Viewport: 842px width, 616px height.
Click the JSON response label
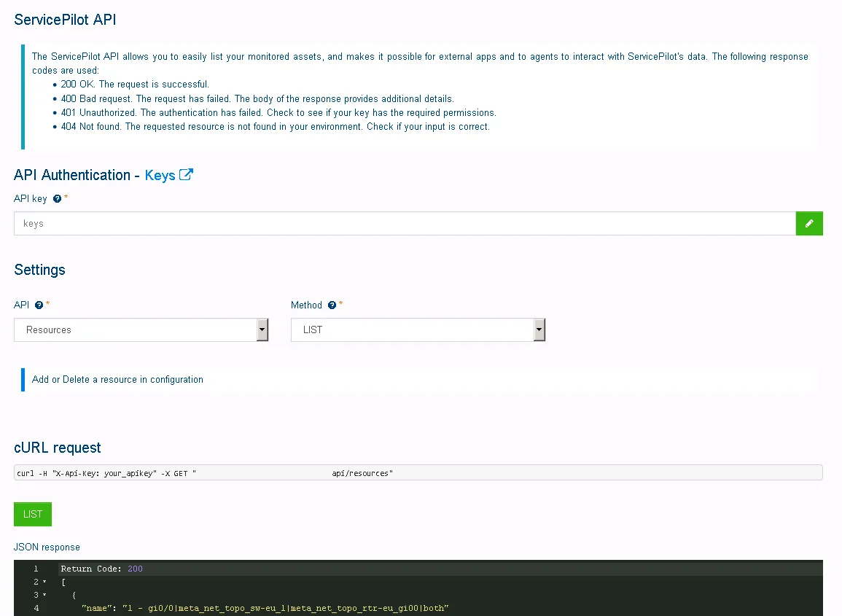pyautogui.click(x=47, y=547)
